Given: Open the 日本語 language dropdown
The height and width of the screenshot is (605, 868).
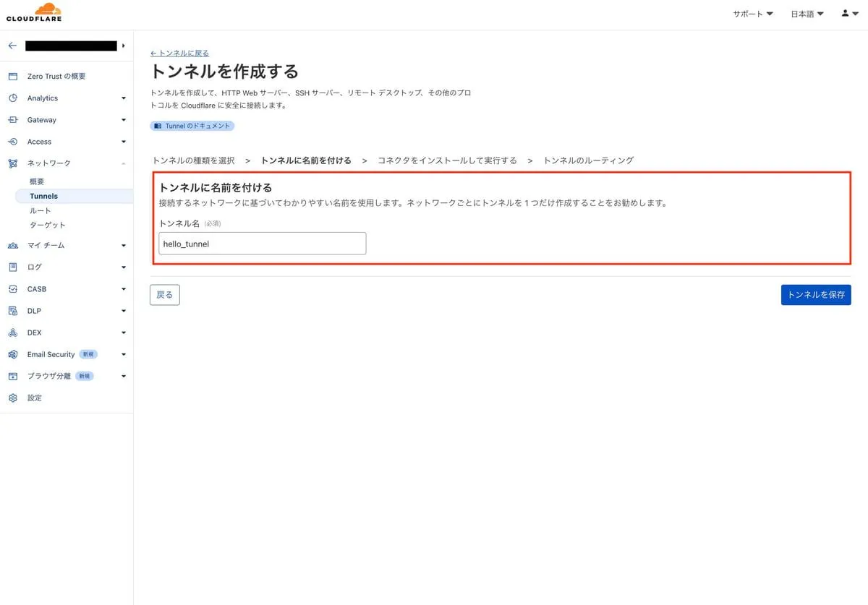Looking at the screenshot, I should click(807, 14).
